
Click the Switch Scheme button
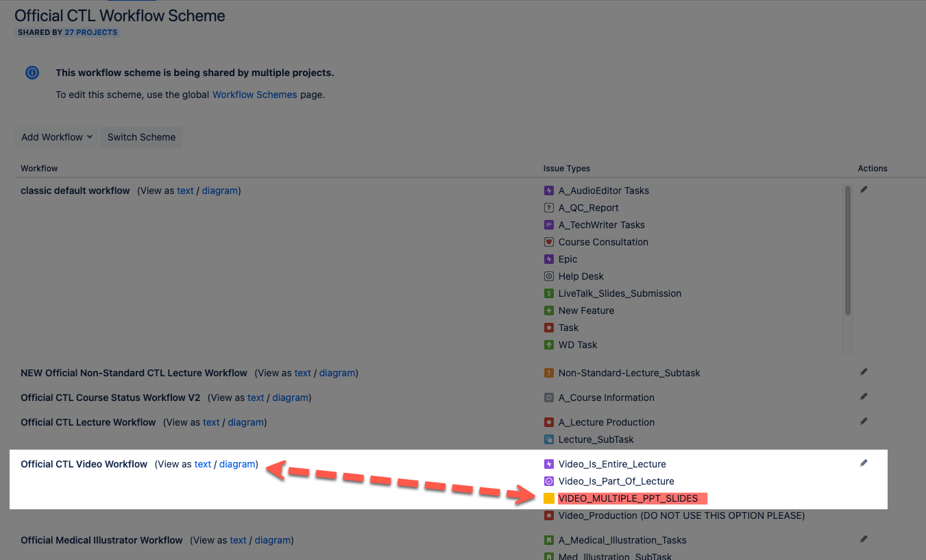click(141, 137)
